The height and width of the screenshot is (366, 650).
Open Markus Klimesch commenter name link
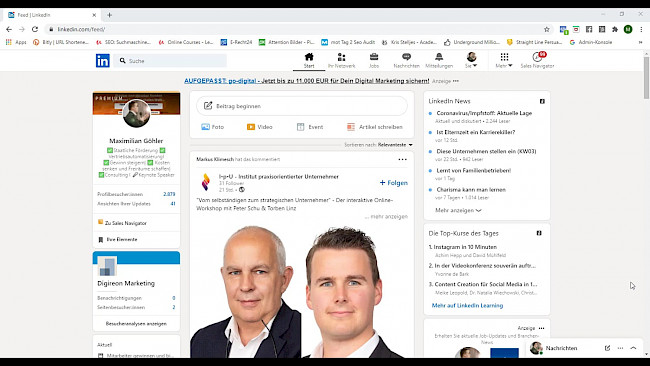pyautogui.click(x=215, y=159)
